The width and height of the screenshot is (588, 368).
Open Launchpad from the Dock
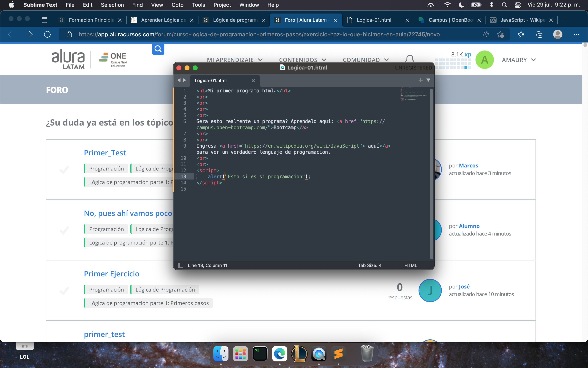(x=240, y=354)
